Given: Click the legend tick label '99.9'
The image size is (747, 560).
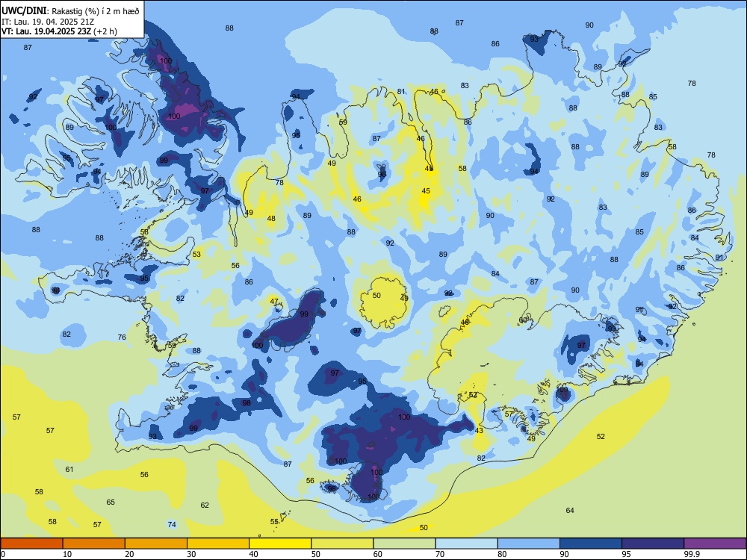Looking at the screenshot, I should point(691,554).
